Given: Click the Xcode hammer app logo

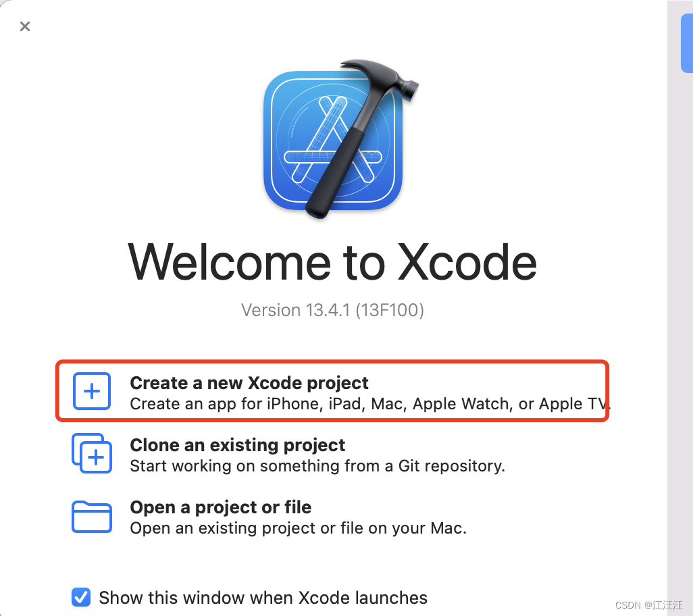Looking at the screenshot, I should (x=340, y=139).
